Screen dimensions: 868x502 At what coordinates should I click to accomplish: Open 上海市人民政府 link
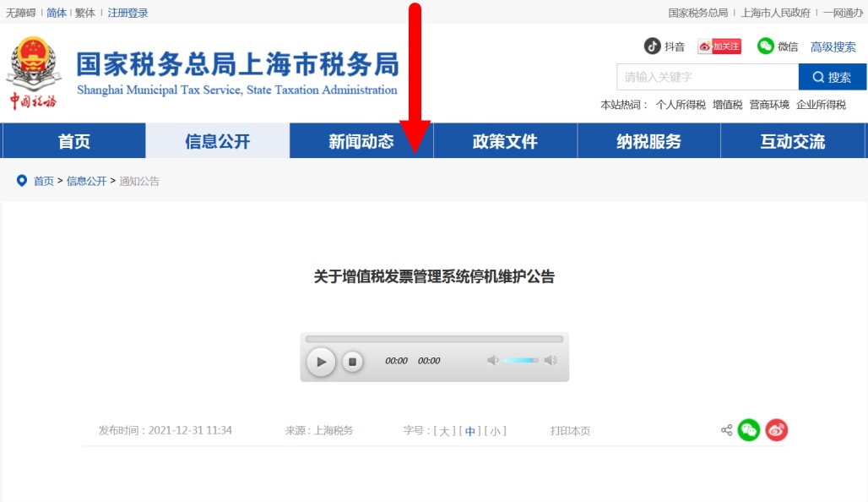click(x=776, y=13)
